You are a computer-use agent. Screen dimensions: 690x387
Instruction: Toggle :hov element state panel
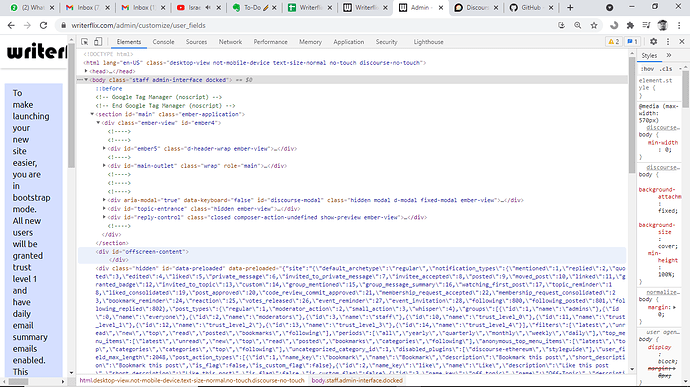(647, 69)
